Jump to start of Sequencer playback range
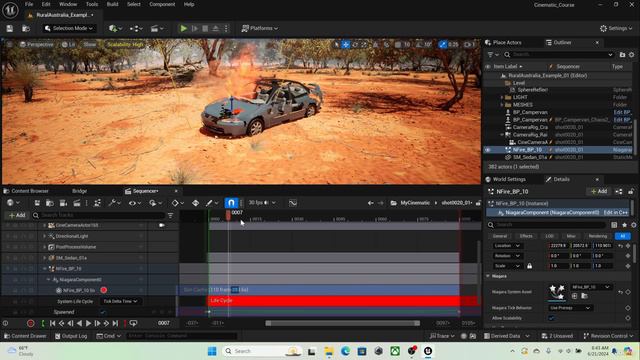Screen dimensions: 640x360 pyautogui.click(x=52, y=323)
